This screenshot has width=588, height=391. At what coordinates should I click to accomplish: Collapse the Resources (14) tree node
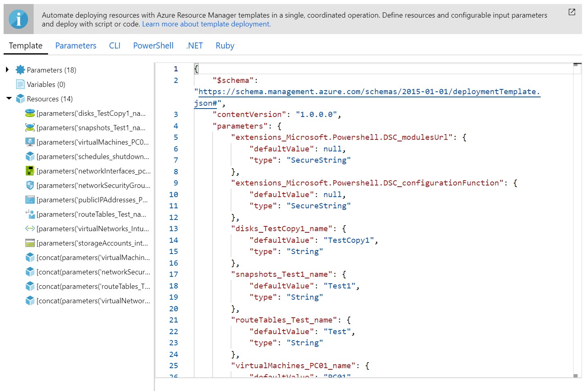(9, 99)
